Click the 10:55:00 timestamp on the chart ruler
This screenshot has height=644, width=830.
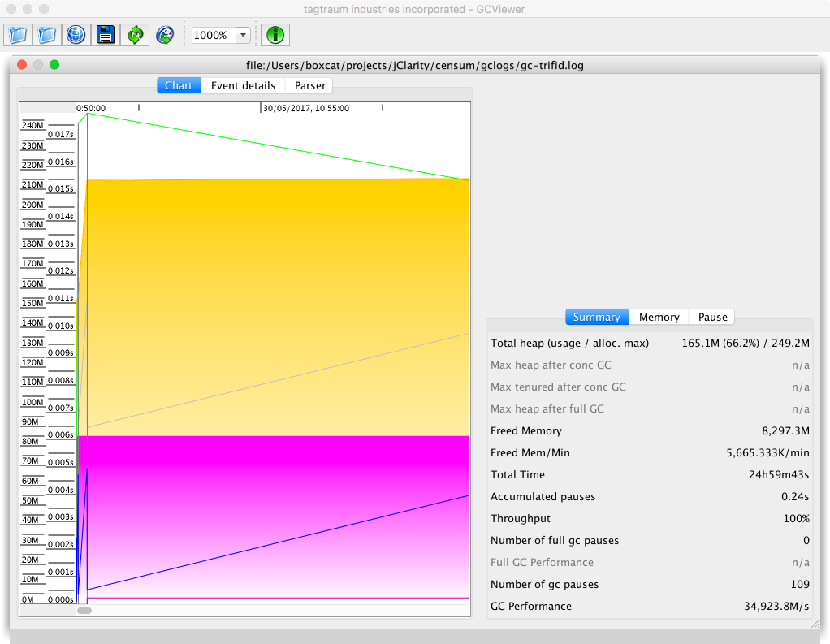tap(306, 107)
